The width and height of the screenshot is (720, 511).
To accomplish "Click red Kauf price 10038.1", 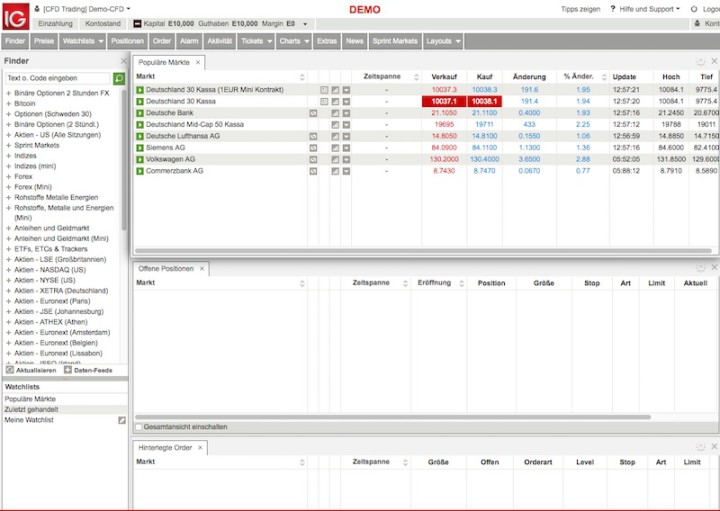I will click(x=484, y=101).
